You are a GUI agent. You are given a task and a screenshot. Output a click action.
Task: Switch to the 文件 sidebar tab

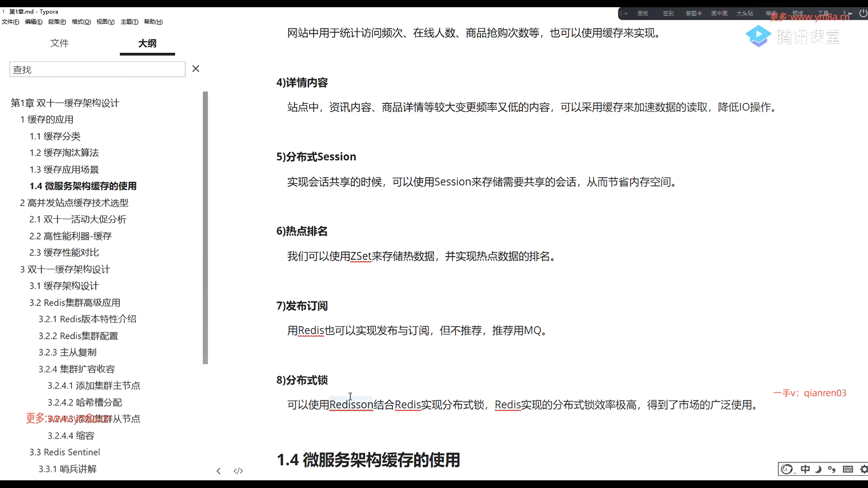click(x=59, y=43)
